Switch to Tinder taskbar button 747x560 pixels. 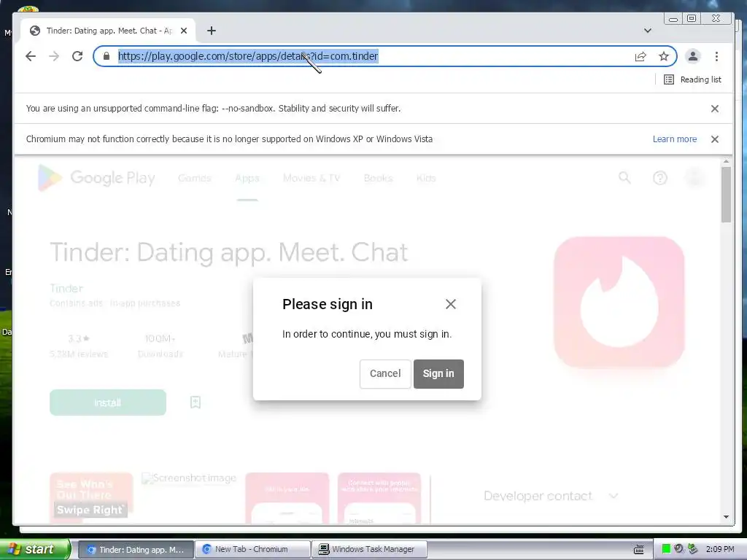[136, 550]
